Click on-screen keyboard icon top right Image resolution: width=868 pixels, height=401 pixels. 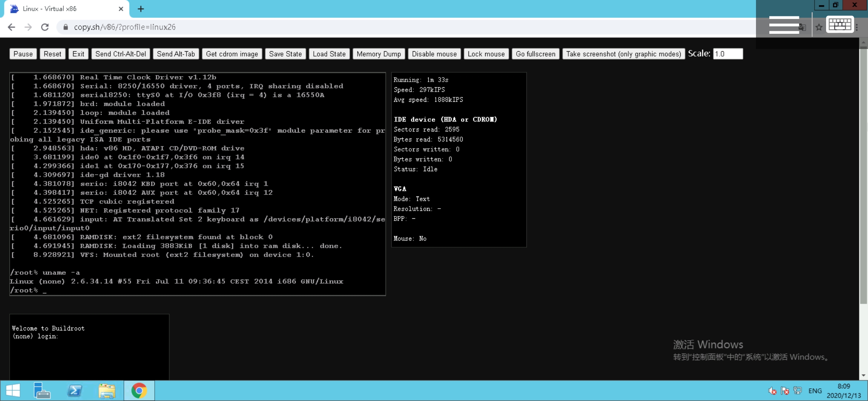pyautogui.click(x=840, y=25)
